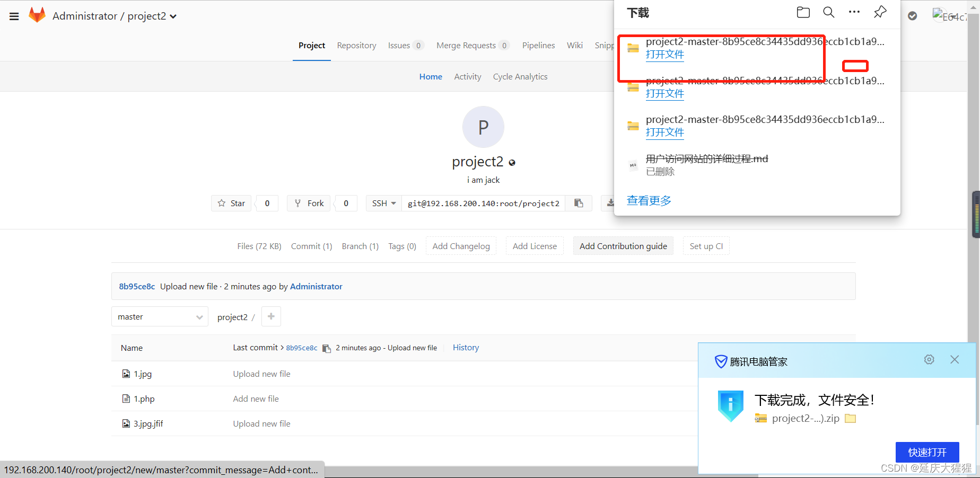Open file link for first downloaded project2 zip
Viewport: 980px width, 478px height.
(x=665, y=55)
